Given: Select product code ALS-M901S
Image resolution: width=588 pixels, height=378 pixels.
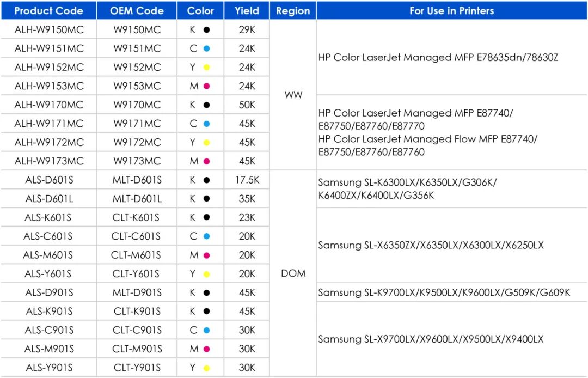Looking at the screenshot, I should (49, 349).
